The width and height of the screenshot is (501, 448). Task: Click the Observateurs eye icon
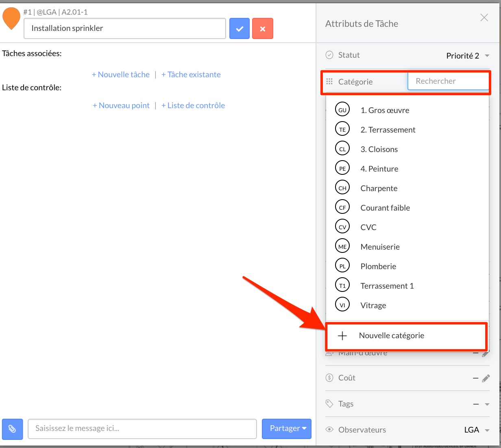[329, 430]
